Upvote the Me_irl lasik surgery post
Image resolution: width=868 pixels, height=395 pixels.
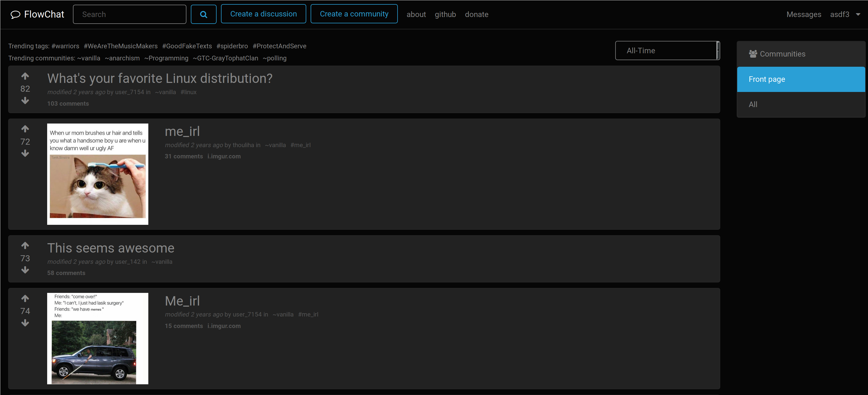(x=25, y=299)
